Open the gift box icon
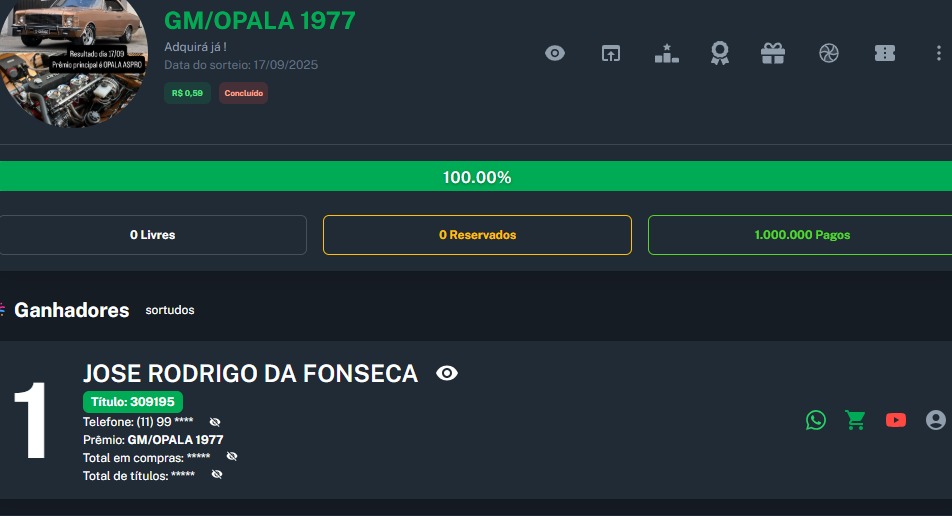 pyautogui.click(x=773, y=53)
